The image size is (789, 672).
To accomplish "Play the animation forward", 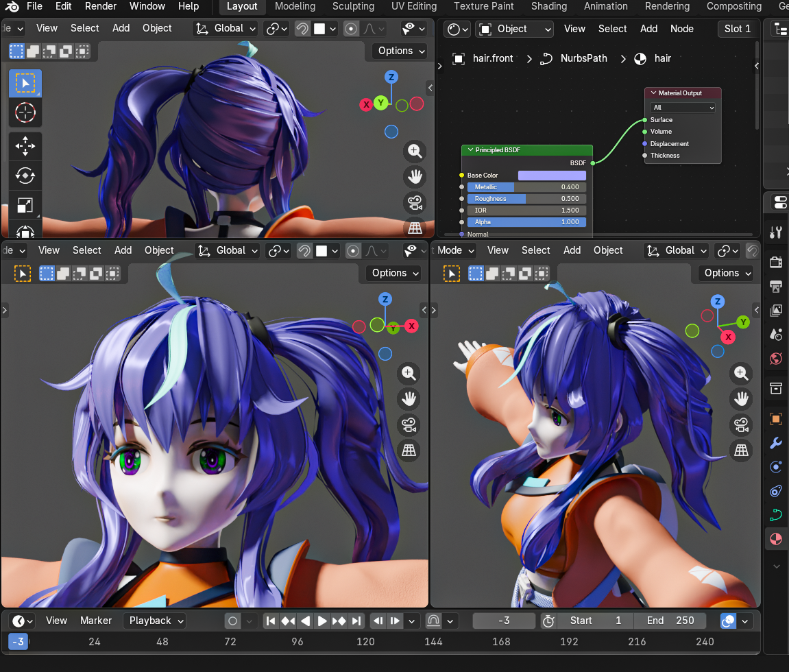I will coord(322,621).
